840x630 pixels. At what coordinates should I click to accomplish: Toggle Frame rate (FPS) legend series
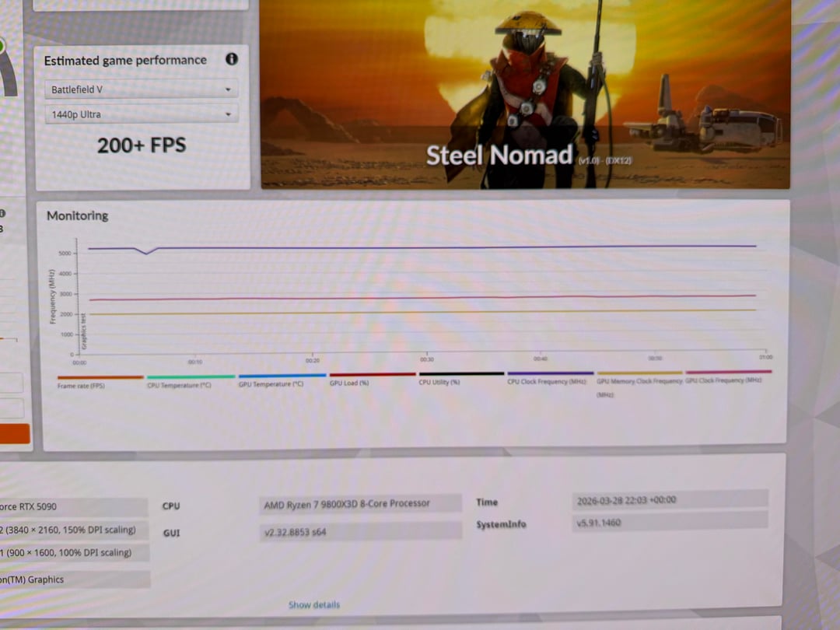tap(81, 386)
